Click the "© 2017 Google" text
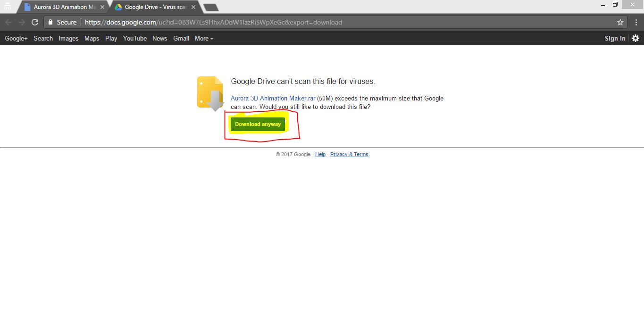The image size is (644, 333). [x=293, y=154]
